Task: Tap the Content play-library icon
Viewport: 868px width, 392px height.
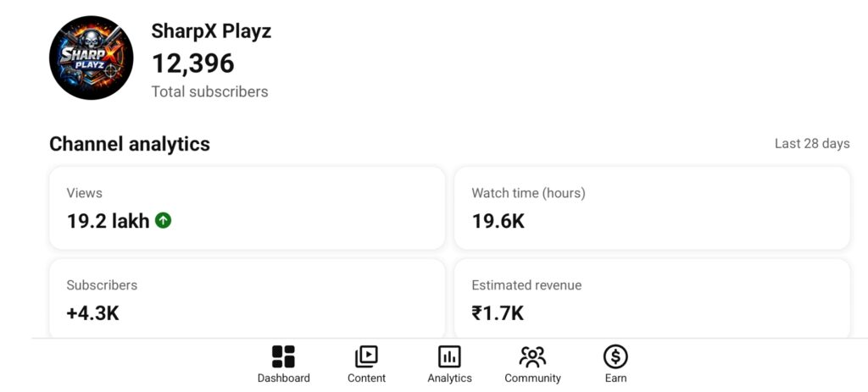Action: pyautogui.click(x=366, y=356)
